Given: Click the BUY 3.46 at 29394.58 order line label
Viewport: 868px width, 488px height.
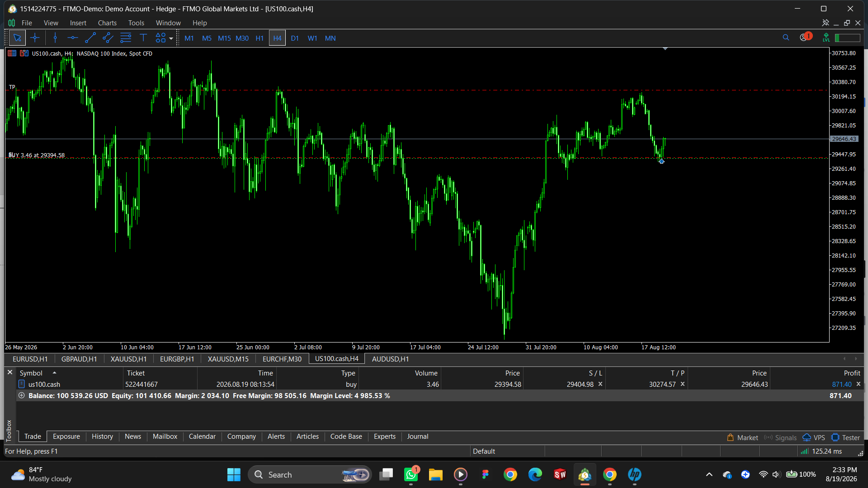Looking at the screenshot, I should (37, 155).
